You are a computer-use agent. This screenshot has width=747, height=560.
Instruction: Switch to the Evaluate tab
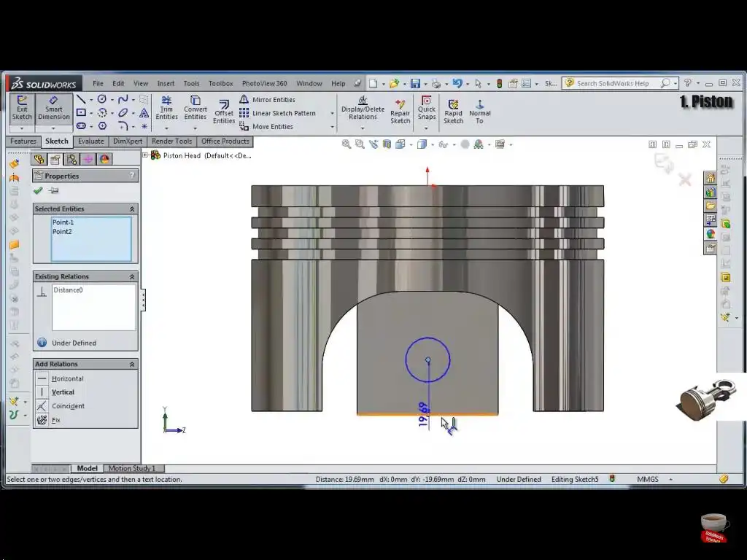[x=90, y=141]
